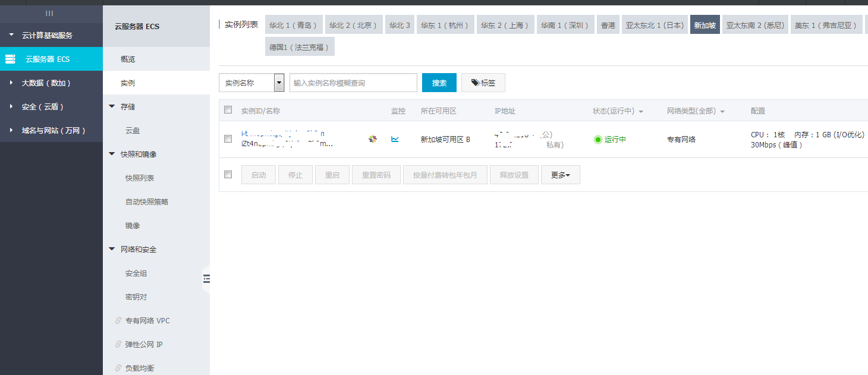Click the instance name search input field
The height and width of the screenshot is (375, 868).
tap(353, 83)
